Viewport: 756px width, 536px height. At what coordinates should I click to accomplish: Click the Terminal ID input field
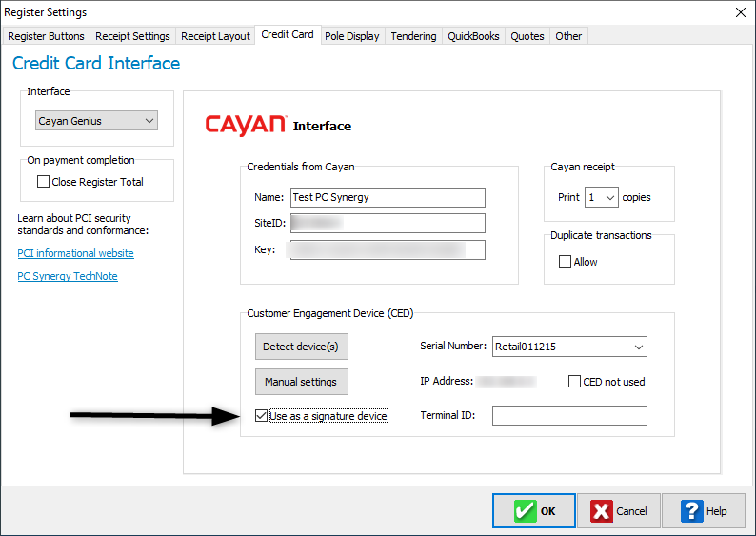tap(569, 415)
